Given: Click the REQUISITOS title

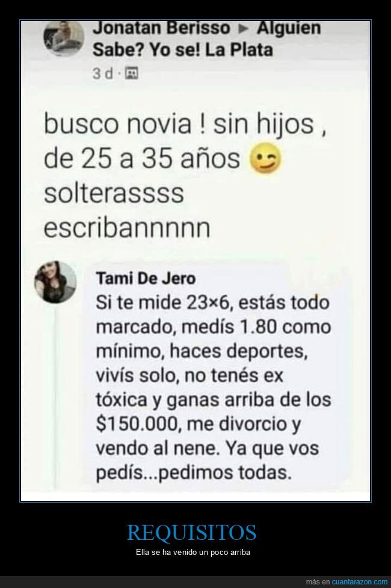Looking at the screenshot, I should tap(192, 532).
